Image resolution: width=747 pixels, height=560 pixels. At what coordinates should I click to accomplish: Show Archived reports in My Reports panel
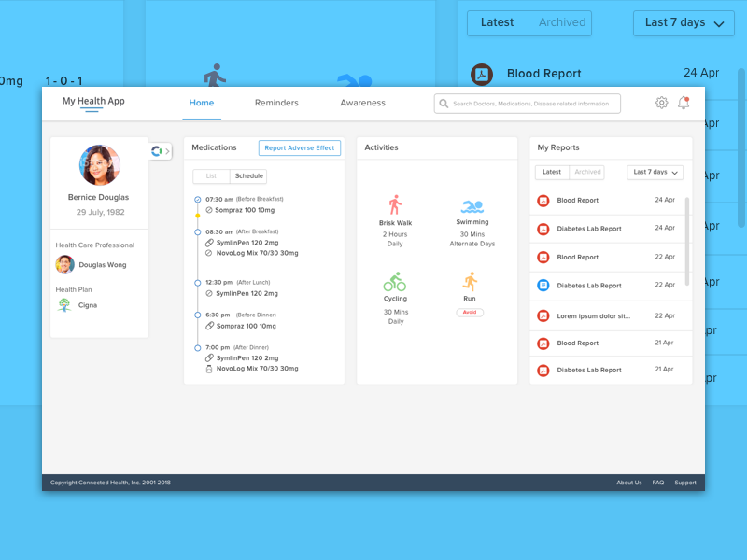[x=587, y=172]
